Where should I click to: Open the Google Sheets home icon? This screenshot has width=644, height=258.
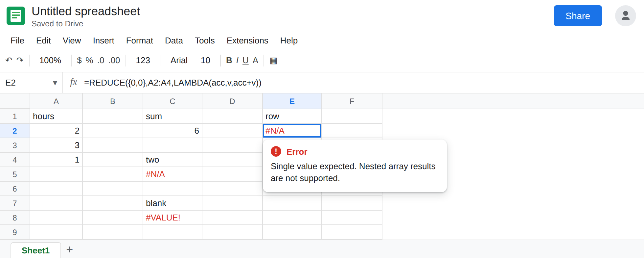click(x=16, y=16)
